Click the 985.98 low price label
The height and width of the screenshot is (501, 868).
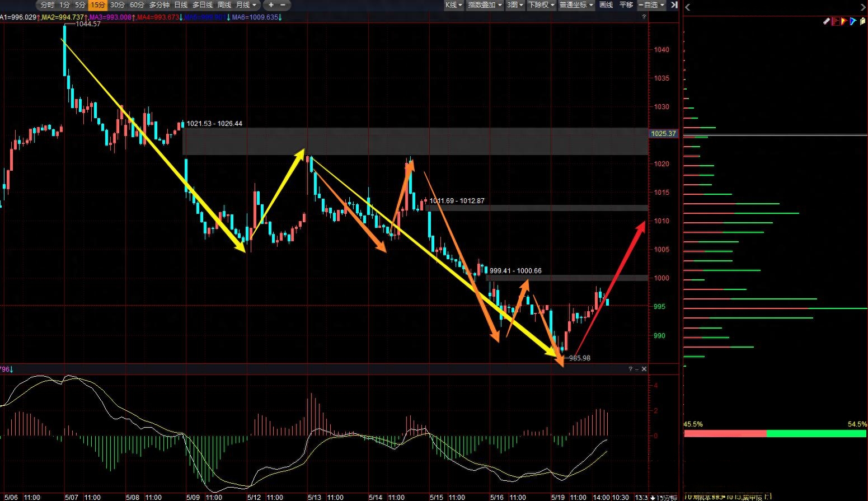tap(579, 358)
